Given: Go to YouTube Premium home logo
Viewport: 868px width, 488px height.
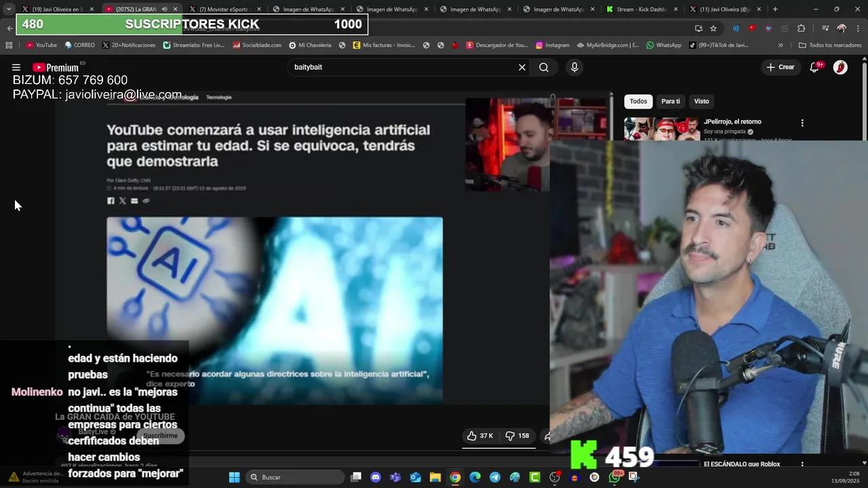Looking at the screenshot, I should pos(56,67).
